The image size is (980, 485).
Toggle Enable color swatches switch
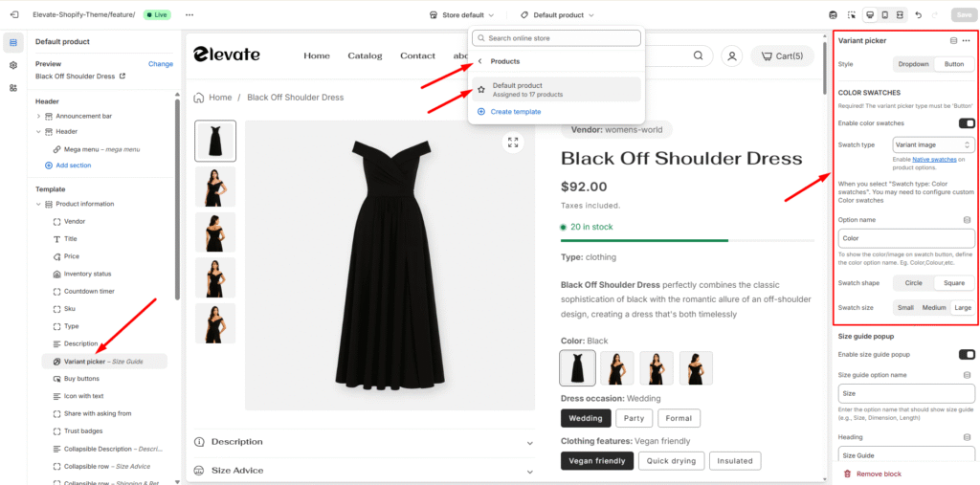967,123
